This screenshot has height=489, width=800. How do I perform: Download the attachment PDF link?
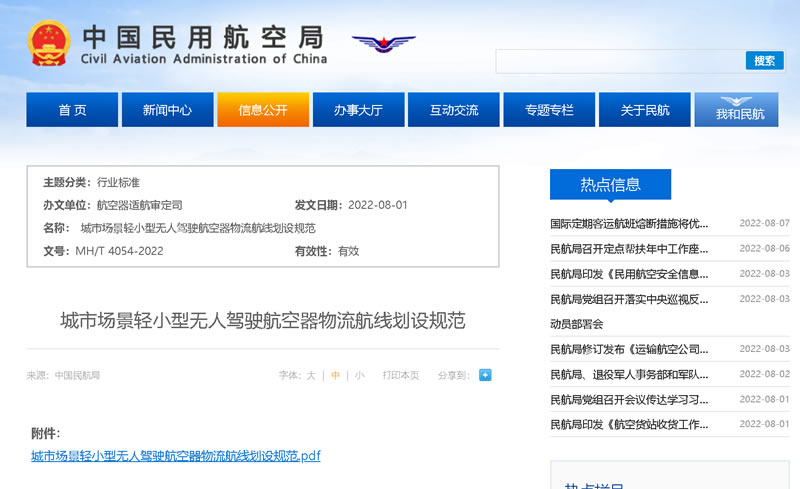point(176,456)
